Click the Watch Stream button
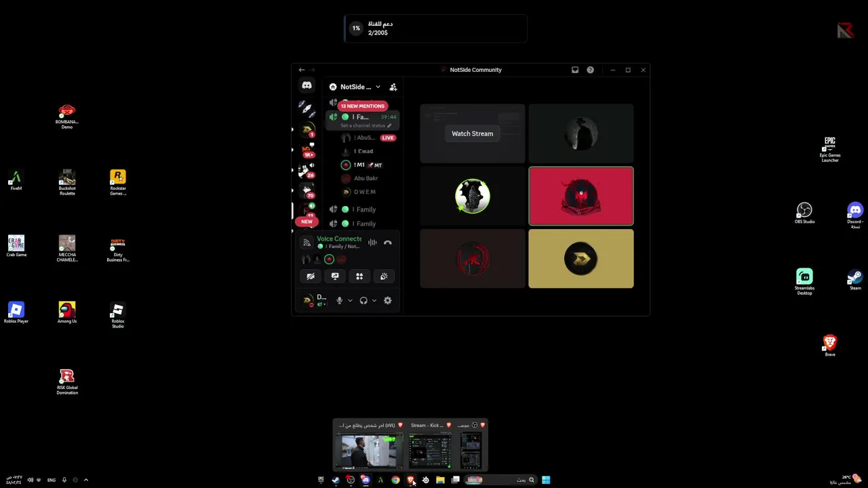 [x=473, y=134]
